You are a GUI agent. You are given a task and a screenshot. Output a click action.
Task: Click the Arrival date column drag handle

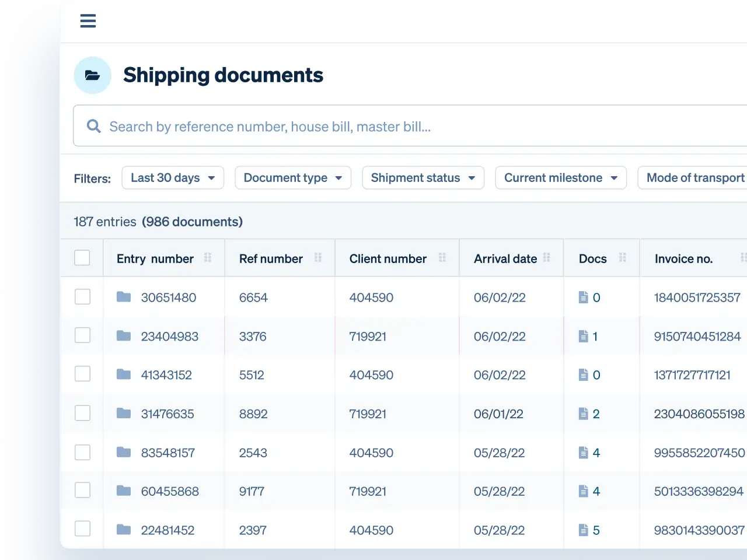(x=547, y=258)
